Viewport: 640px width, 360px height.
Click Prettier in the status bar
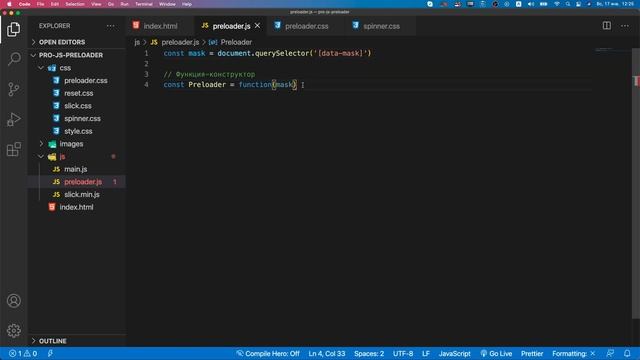[532, 353]
